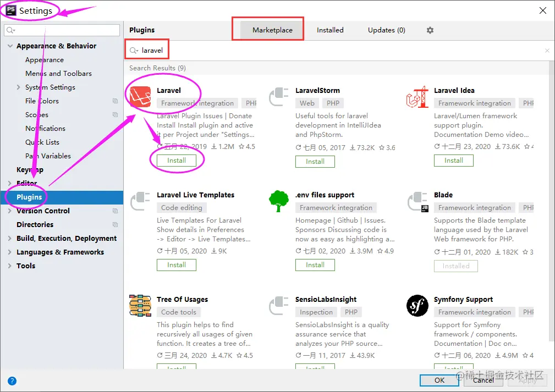The width and height of the screenshot is (555, 392).
Task: Expand the Tools settings node
Action: coord(9,266)
